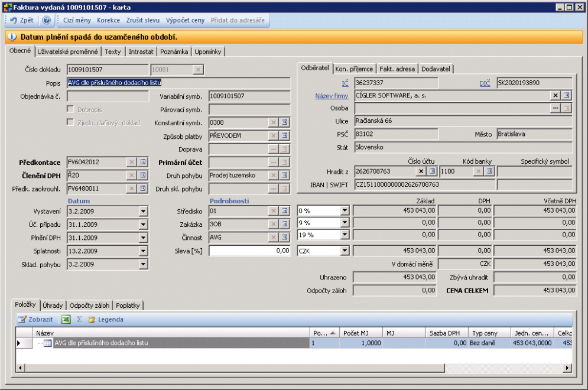The image size is (588, 390).
Task: Click into the Sleva [%] field
Action: coord(249,251)
